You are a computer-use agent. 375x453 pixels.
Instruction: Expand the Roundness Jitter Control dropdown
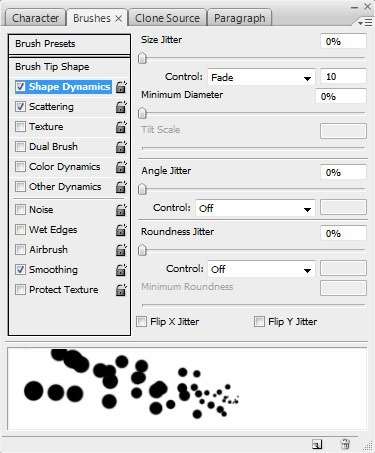[261, 269]
